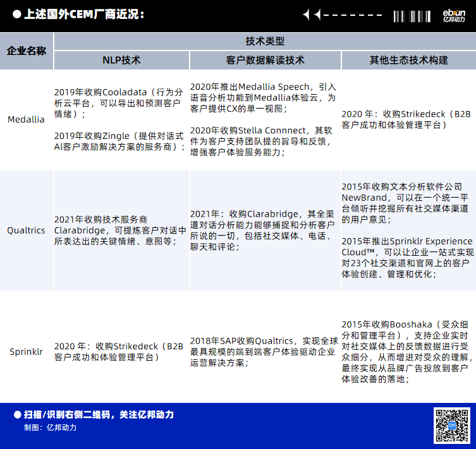Select the Medallia row label
The image size is (476, 449).
click(27, 119)
